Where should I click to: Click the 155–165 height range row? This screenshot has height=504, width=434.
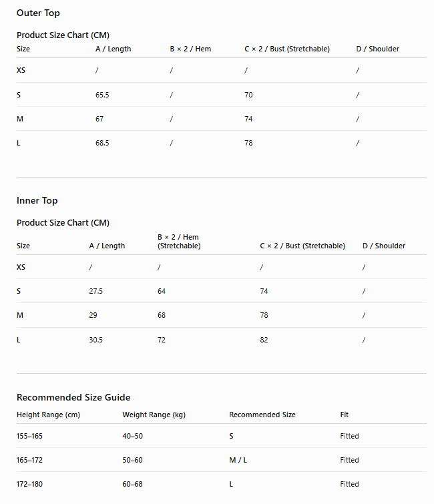[222, 436]
